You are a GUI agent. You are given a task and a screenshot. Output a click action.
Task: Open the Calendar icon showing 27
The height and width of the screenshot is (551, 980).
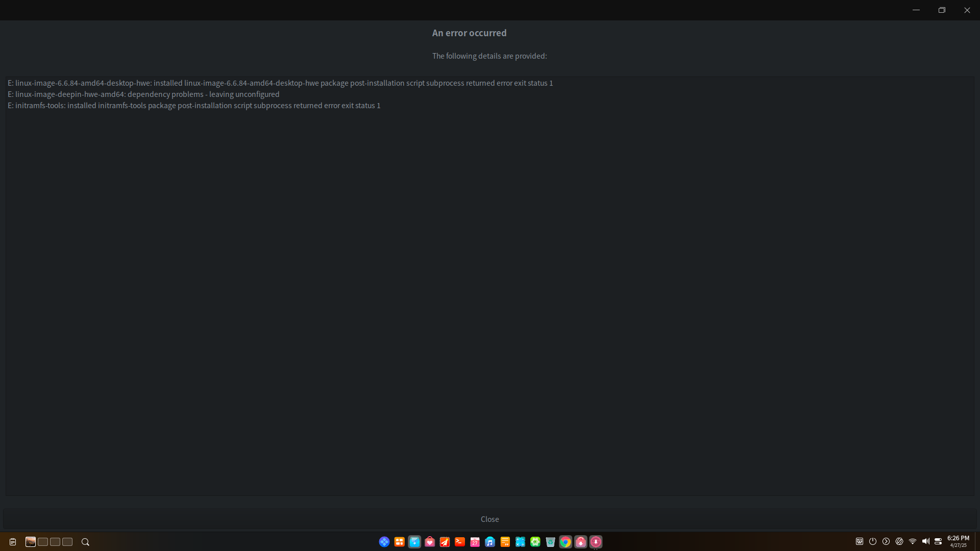[475, 542]
